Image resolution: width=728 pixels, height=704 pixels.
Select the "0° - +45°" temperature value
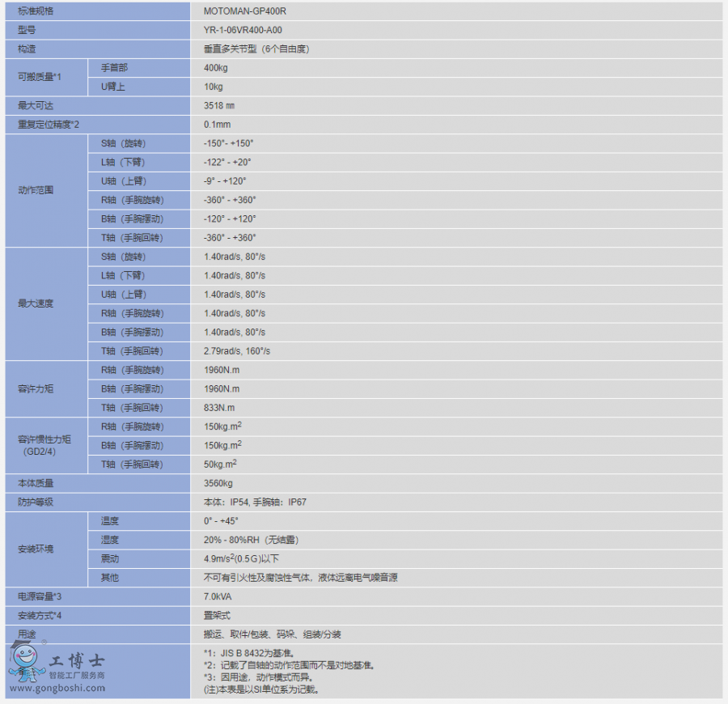pyautogui.click(x=221, y=521)
